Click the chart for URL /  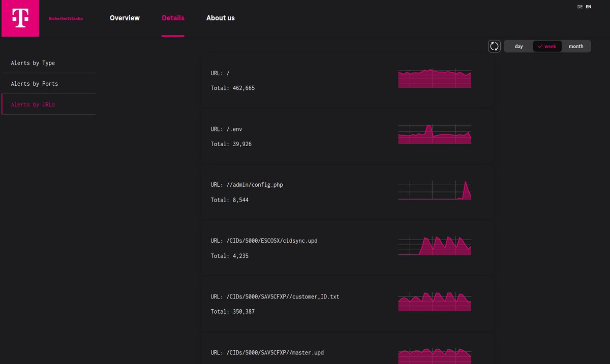click(x=435, y=78)
